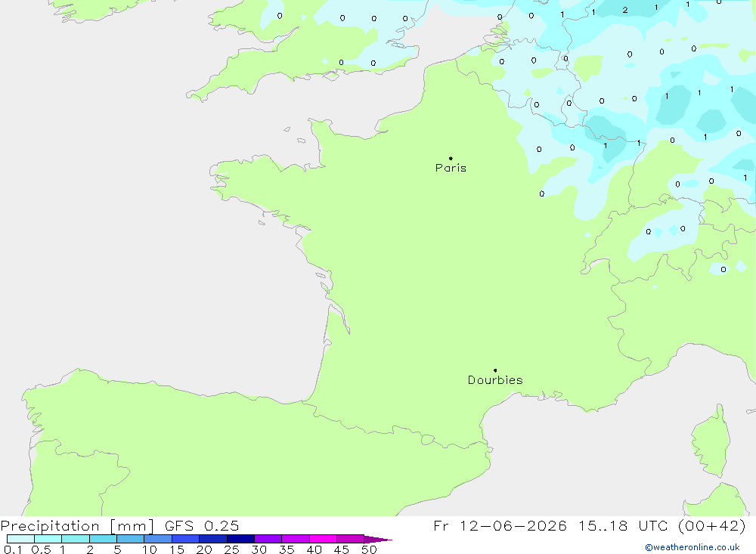Click the 45–50 mm legend swatch
Viewport: 756px width, 554px height.
tap(350, 539)
